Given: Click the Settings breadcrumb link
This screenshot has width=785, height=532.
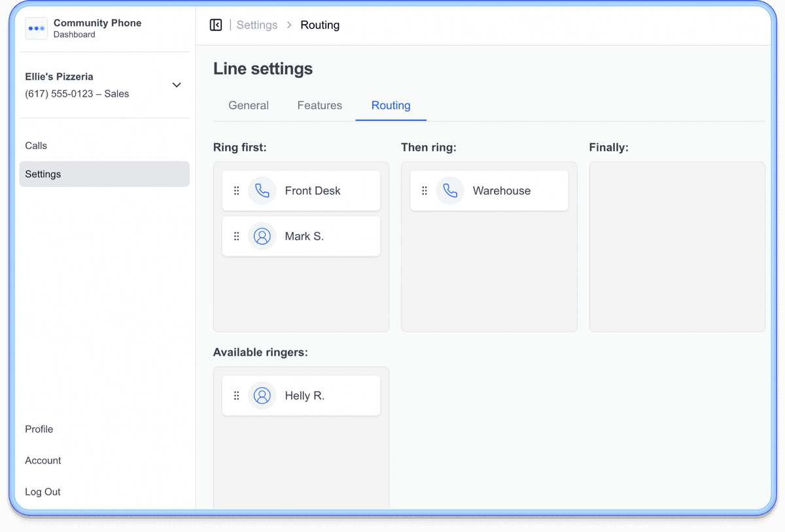Looking at the screenshot, I should point(257,25).
